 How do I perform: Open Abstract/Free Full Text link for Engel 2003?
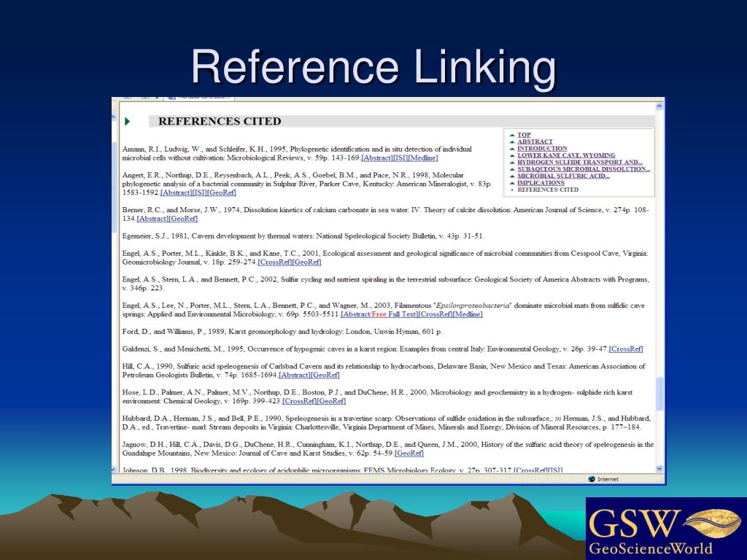coord(379,314)
